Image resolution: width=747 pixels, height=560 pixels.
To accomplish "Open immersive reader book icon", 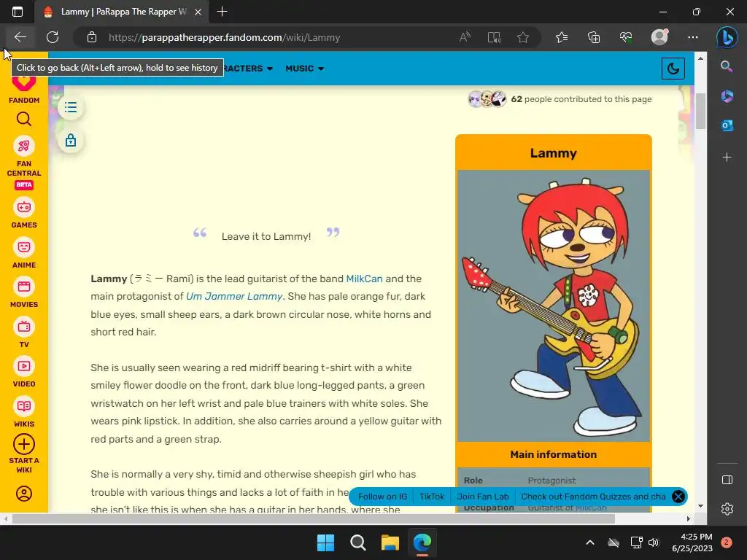I will 494,37.
